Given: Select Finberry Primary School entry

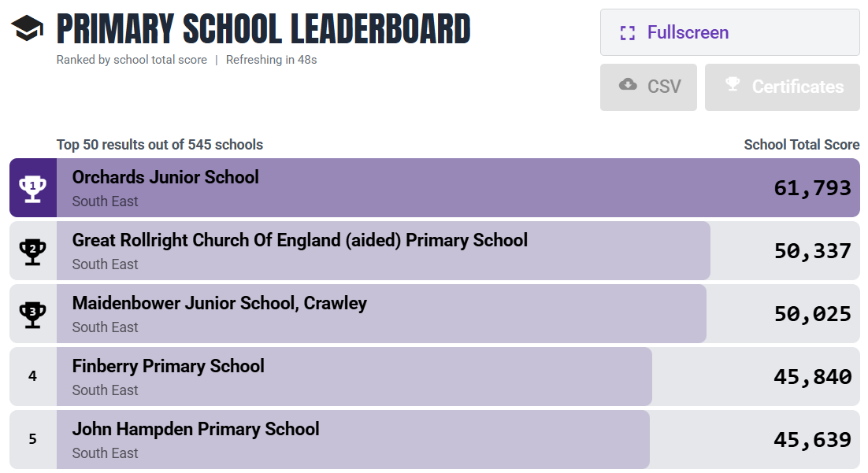Looking at the screenshot, I should [168, 367].
